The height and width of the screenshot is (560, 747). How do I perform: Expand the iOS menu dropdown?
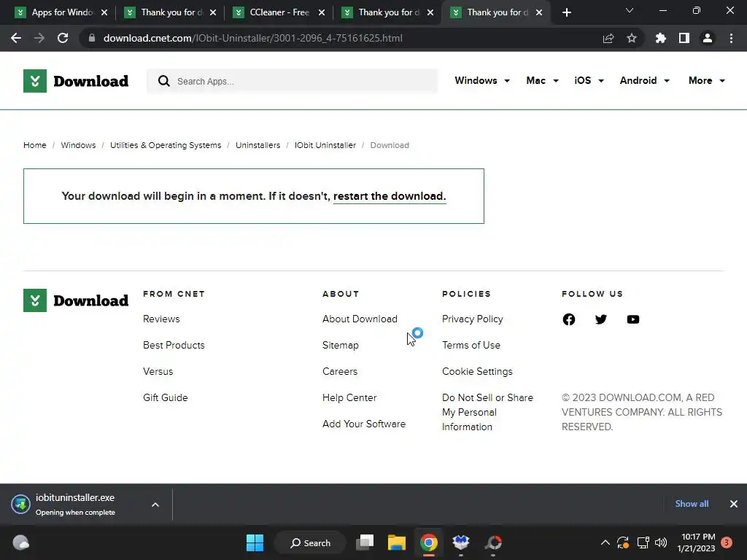point(589,80)
